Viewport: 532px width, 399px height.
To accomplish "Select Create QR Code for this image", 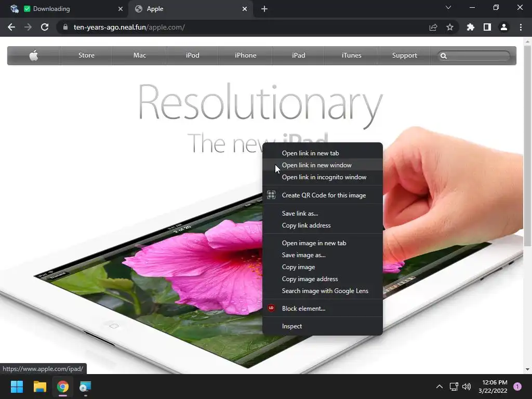I will (323, 195).
